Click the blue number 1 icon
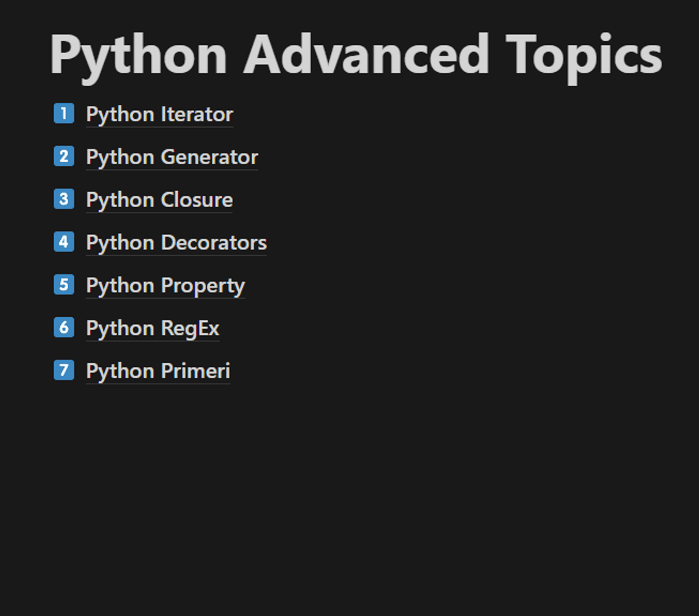This screenshot has height=616, width=699. tap(64, 114)
